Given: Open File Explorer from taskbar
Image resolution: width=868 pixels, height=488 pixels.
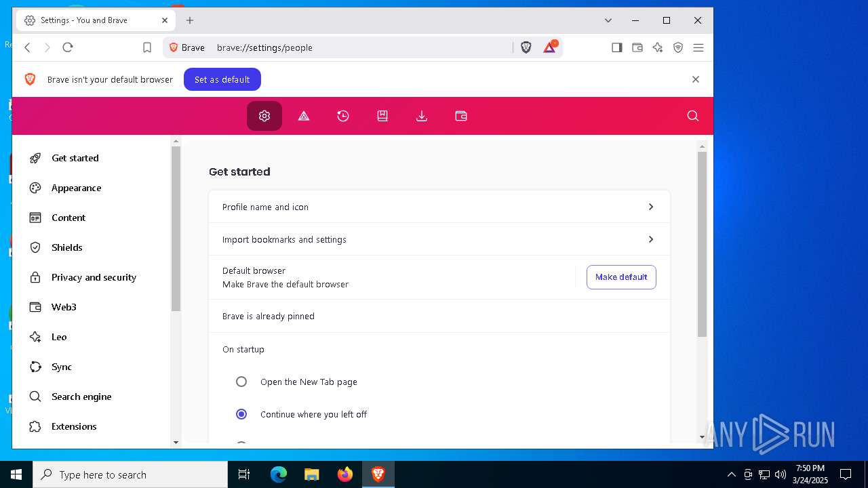Looking at the screenshot, I should pos(311,474).
